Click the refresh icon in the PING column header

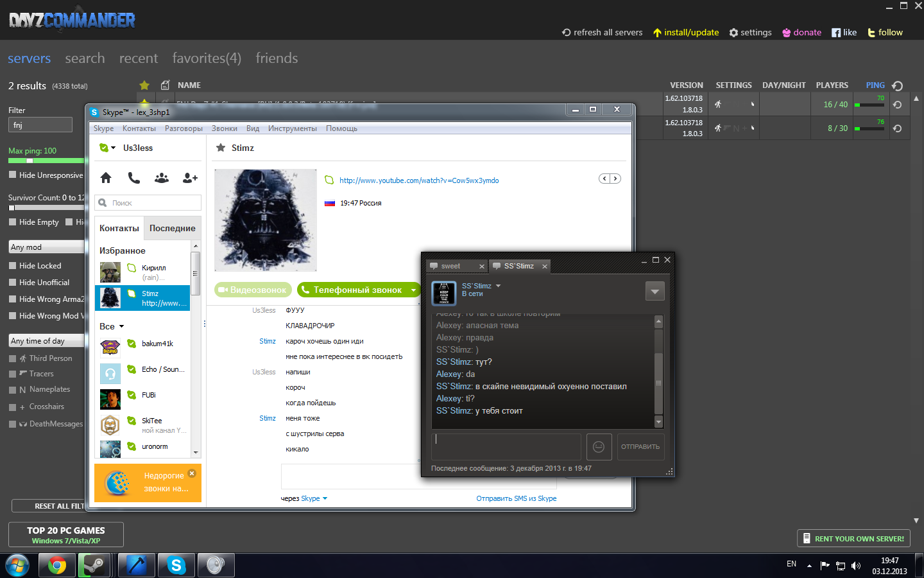pyautogui.click(x=898, y=85)
